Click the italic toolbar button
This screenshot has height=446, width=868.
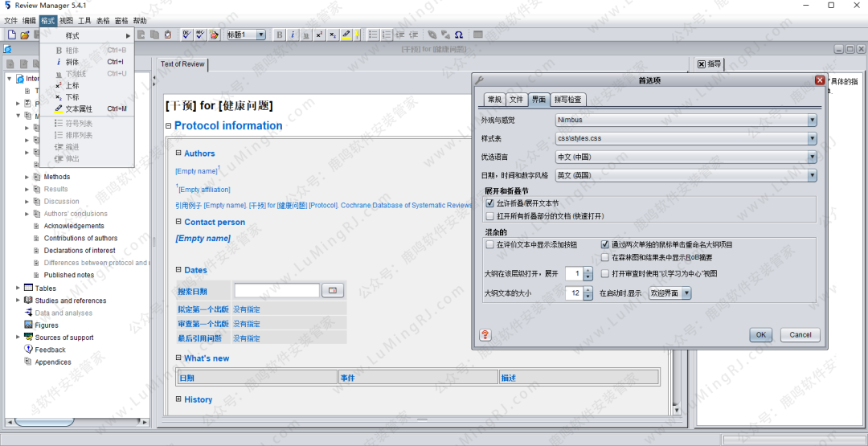293,35
